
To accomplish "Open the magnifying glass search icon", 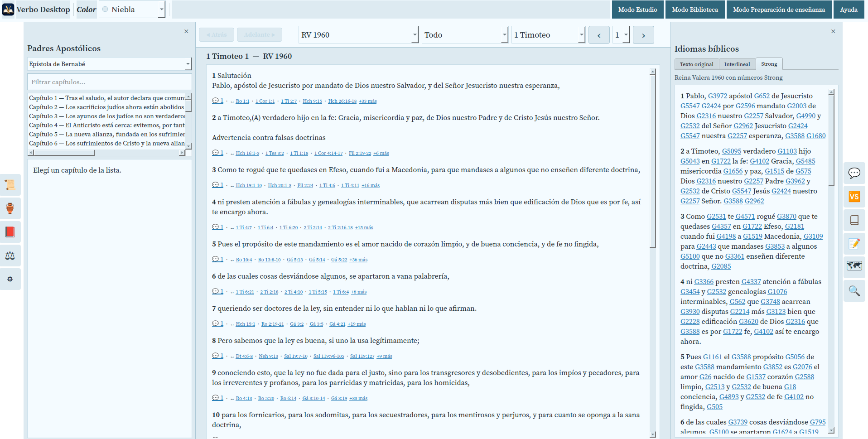I will point(854,291).
